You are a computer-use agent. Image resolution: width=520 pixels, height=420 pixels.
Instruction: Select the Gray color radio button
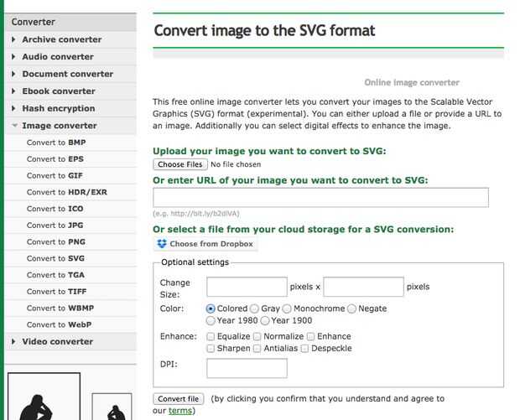(254, 309)
